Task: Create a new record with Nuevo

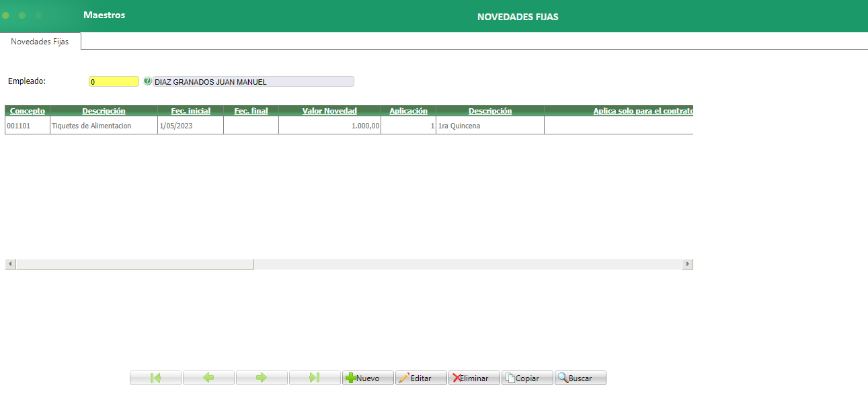Action: click(368, 378)
